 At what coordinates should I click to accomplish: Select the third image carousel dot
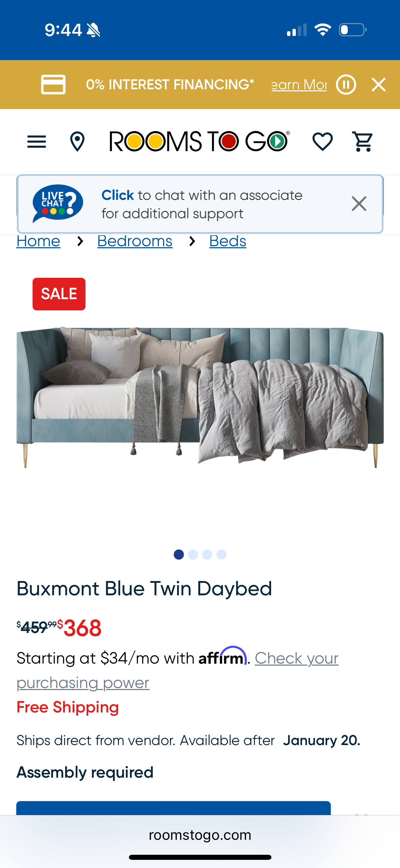207,555
